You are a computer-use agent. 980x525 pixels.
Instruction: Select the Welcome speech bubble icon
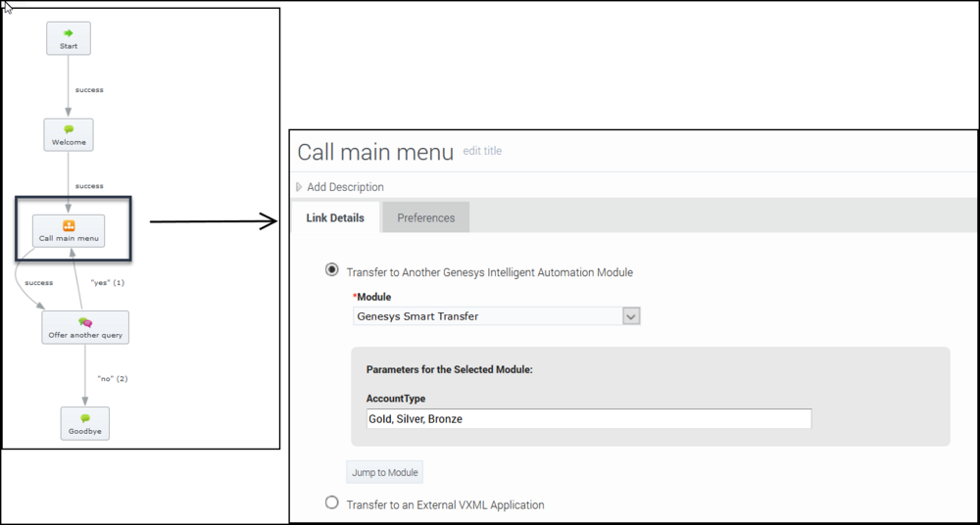pos(69,129)
